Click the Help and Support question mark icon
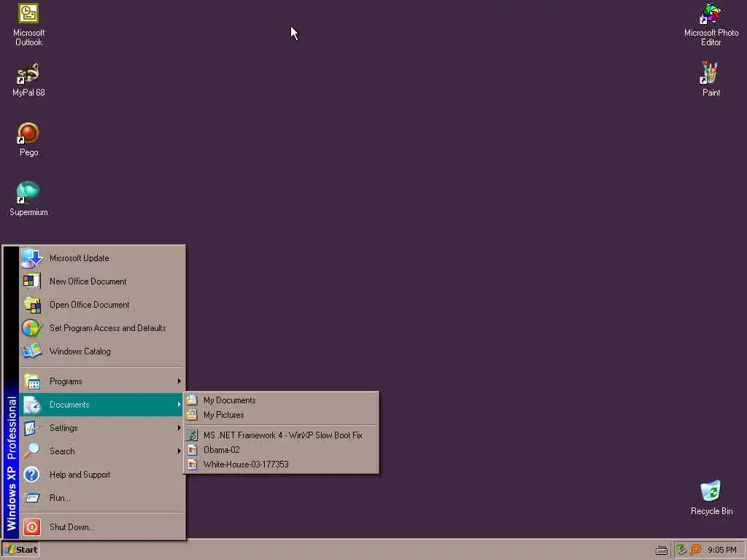 point(31,475)
